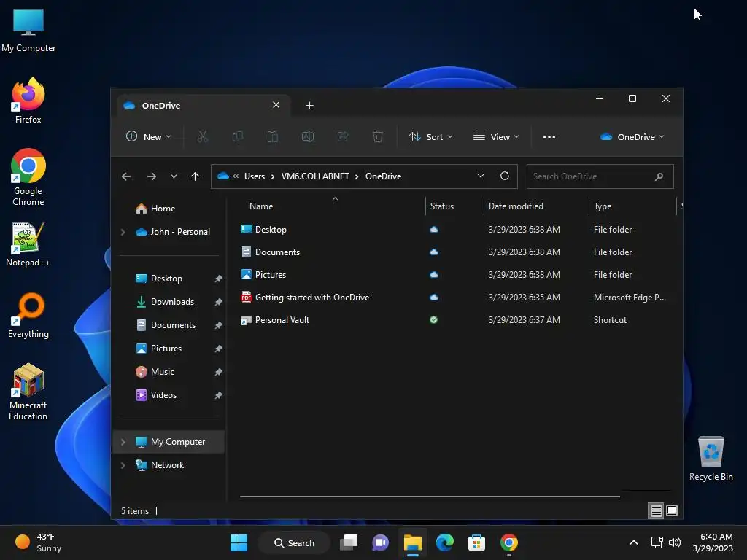Select Pictures folder in file list

click(455, 275)
